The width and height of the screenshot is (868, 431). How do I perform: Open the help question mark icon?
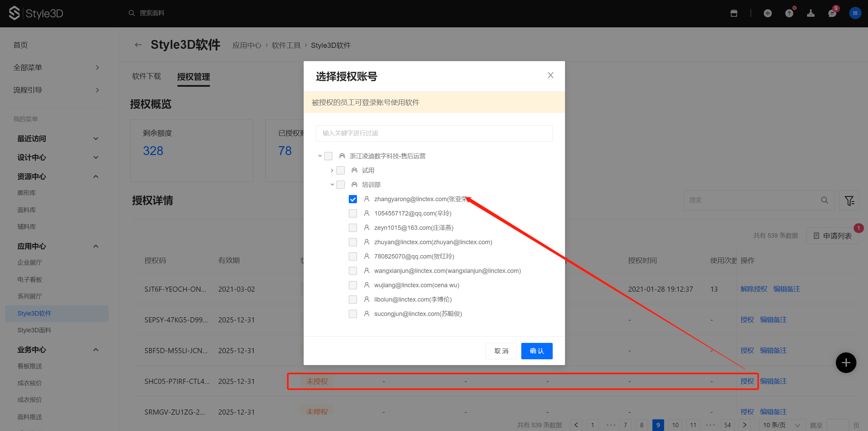(789, 13)
